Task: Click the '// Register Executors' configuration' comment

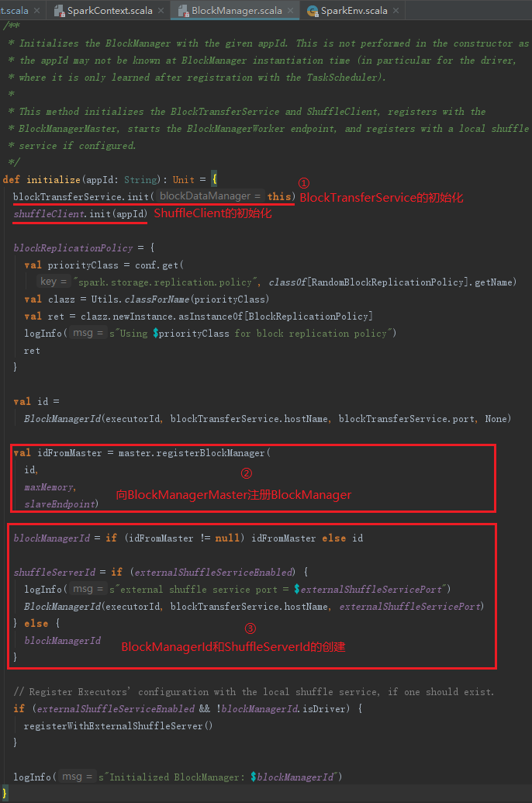Action: pyautogui.click(x=254, y=692)
